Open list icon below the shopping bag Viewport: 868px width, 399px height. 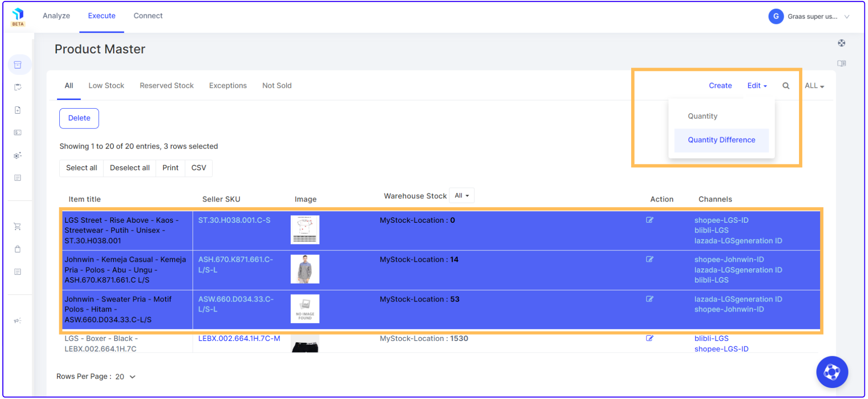coord(18,272)
